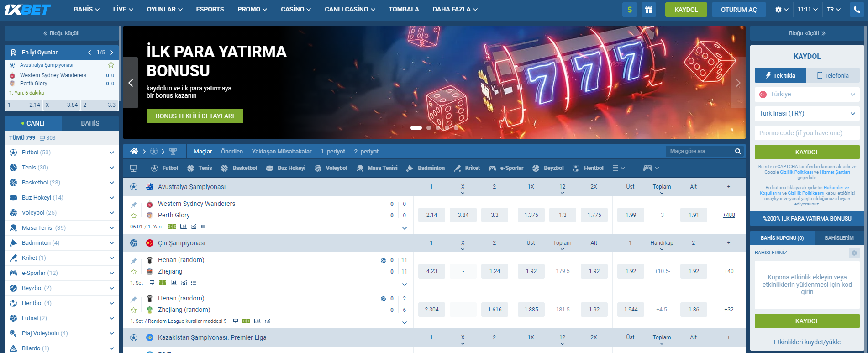Open CASİNO menu in top navigation
Image resolution: width=868 pixels, height=353 pixels.
[x=296, y=9]
